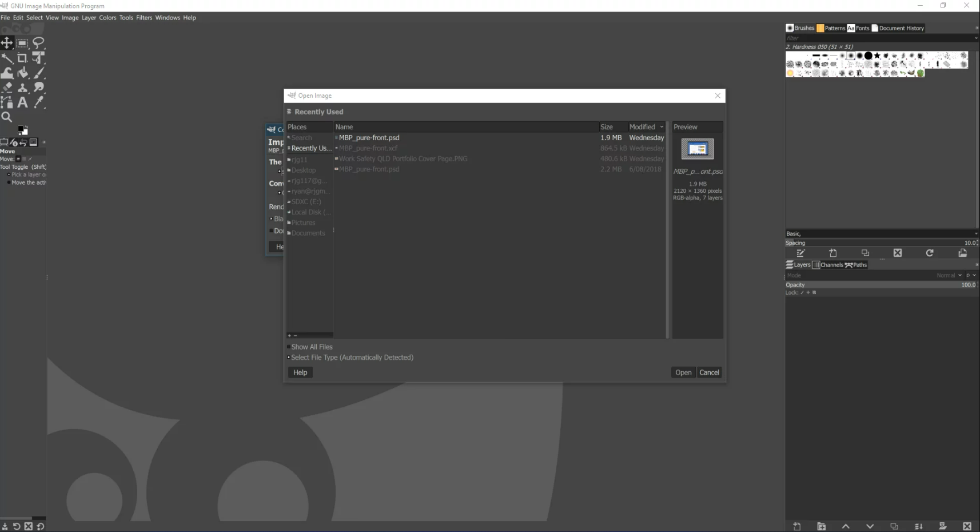Click the foreground color swatch
Screen dimensions: 980x532
coord(22,130)
